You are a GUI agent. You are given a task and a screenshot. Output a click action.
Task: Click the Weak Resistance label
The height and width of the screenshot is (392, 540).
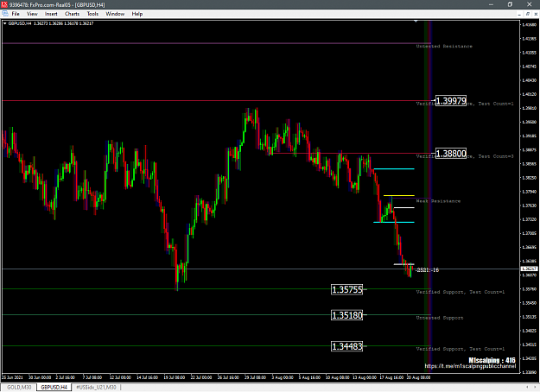coord(438,201)
